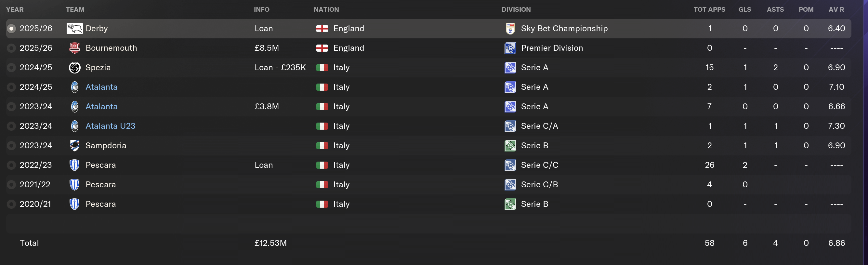
Task: Sort by the AV R column header
Action: (x=836, y=9)
